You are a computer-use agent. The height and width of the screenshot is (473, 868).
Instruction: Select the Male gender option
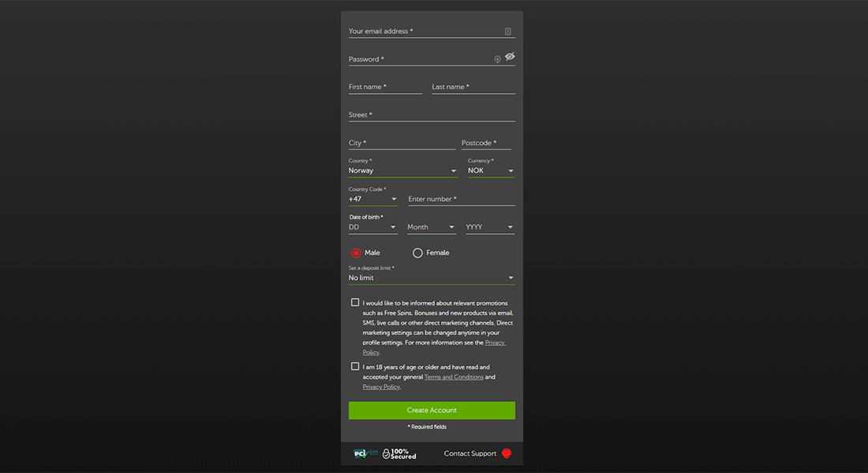click(x=356, y=252)
